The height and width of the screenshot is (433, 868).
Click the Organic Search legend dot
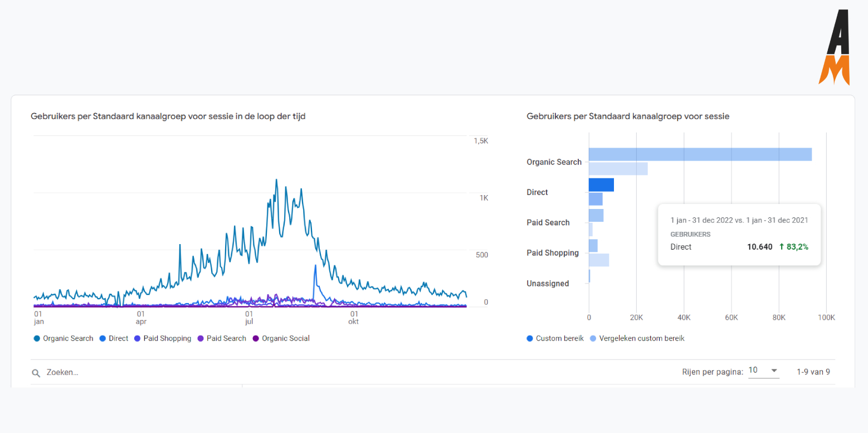(37, 338)
